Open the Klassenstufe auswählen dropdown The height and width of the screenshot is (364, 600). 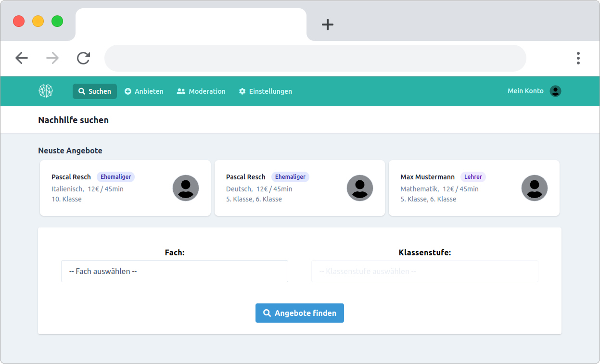pos(424,271)
